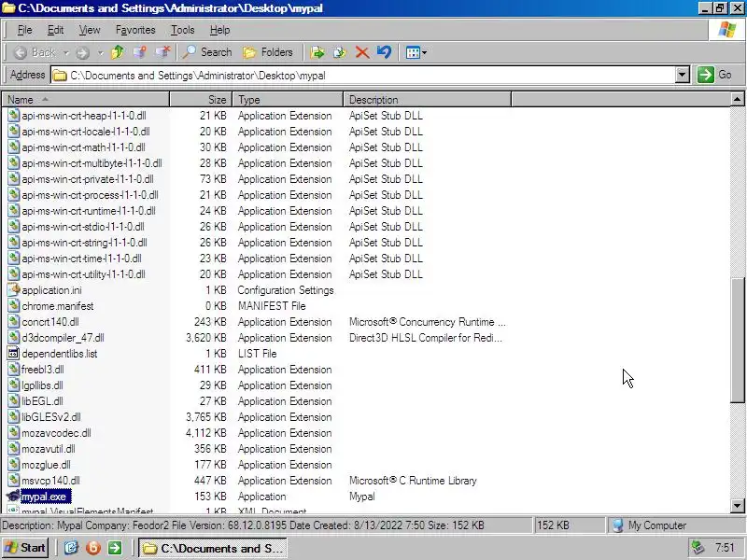This screenshot has height=560, width=747.
Task: Click the Copy To toolbar icon
Action: coord(340,52)
